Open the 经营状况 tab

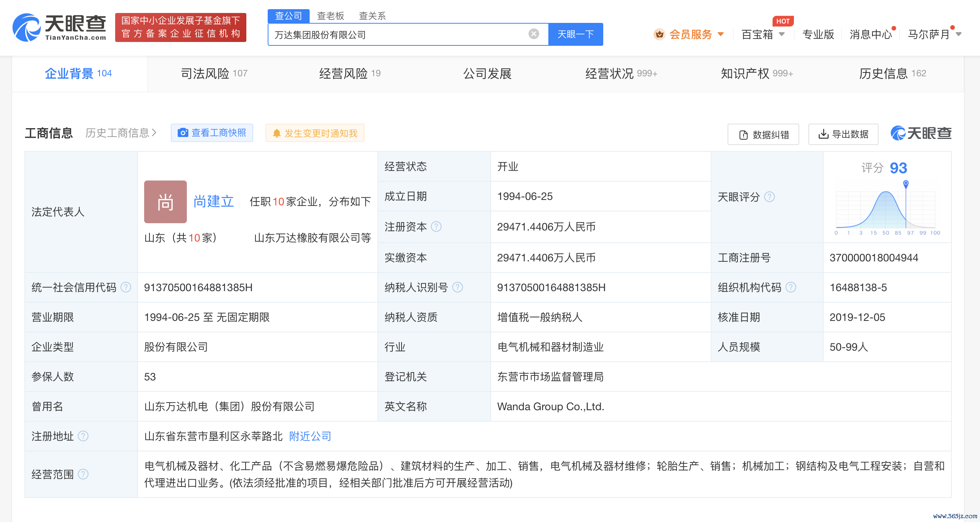[x=622, y=73]
